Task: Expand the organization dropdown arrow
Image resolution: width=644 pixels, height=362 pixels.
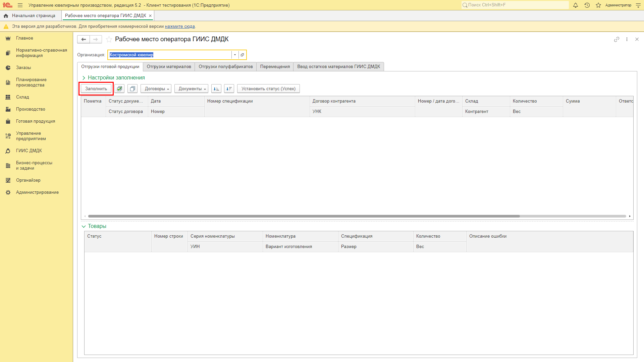Action: coord(235,55)
